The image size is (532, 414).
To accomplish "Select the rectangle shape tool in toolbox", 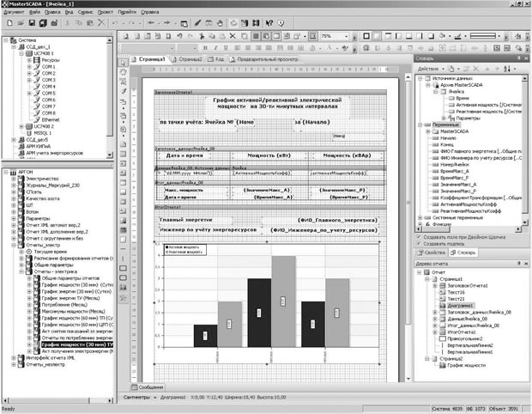I will [124, 268].
